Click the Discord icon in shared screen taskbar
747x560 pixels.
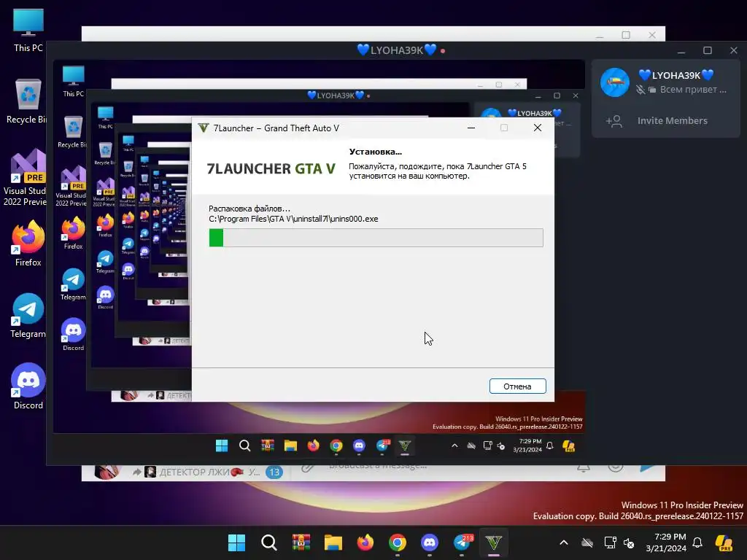click(x=359, y=446)
